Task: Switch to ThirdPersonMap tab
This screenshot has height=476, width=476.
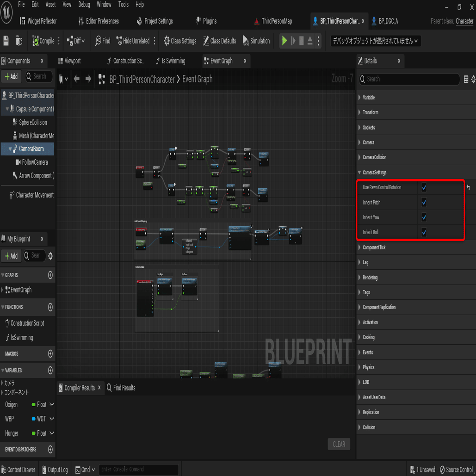Action: coord(273,21)
